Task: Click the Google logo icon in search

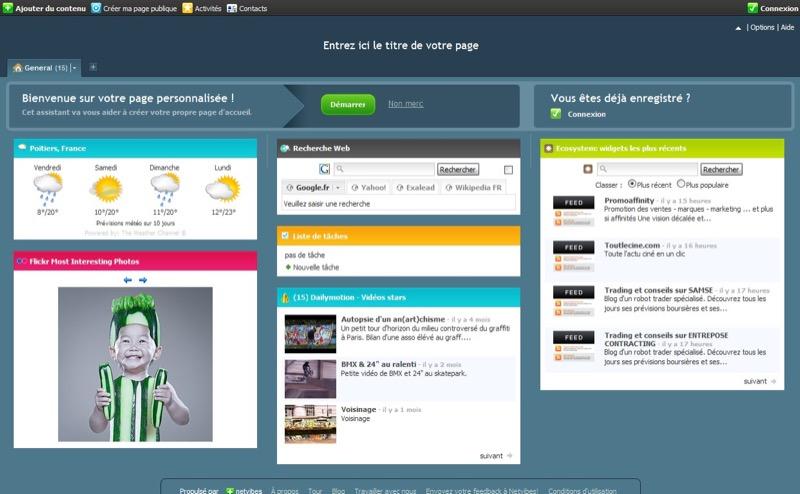Action: 324,169
